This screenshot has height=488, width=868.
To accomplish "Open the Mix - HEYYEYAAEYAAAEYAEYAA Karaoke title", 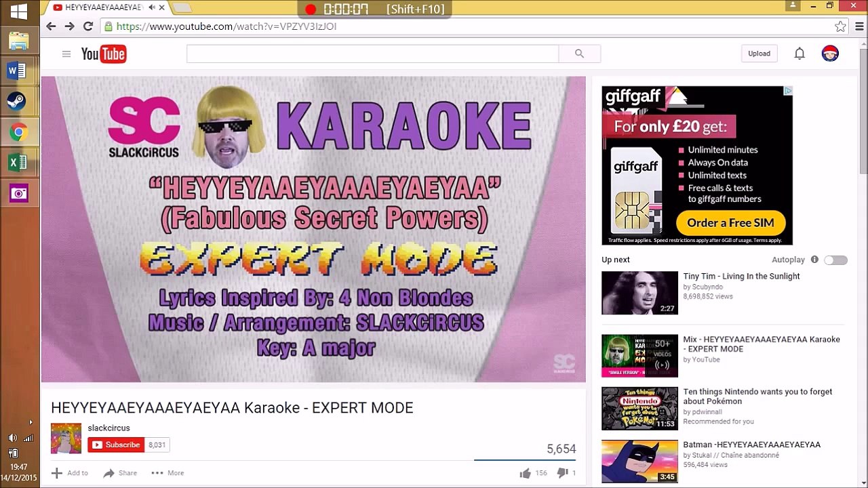I will click(x=762, y=344).
